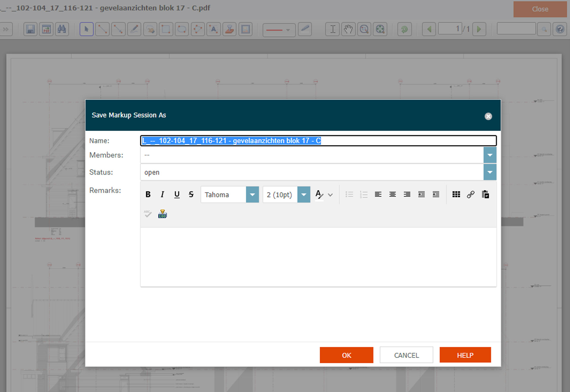Click the stamp icon below Bold
Viewport: 570px width, 392px height.
162,214
